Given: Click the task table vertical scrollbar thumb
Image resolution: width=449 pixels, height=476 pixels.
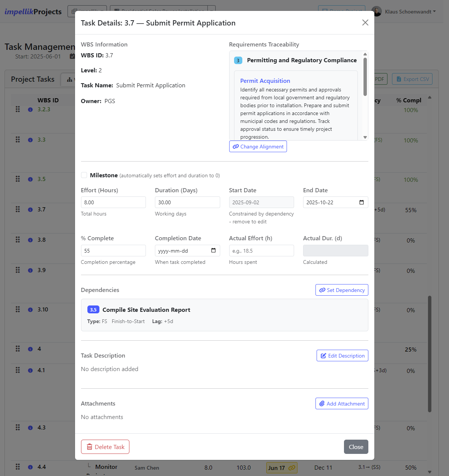Looking at the screenshot, I should [x=429, y=354].
